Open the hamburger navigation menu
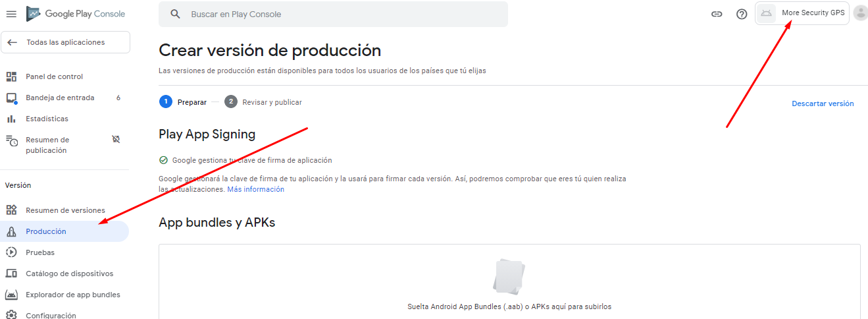 (x=11, y=14)
